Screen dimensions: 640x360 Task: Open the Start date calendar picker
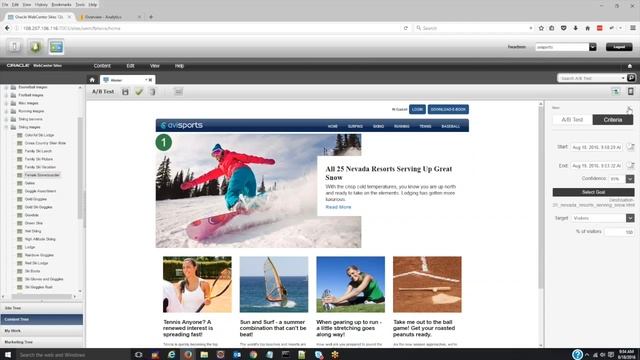[631, 147]
